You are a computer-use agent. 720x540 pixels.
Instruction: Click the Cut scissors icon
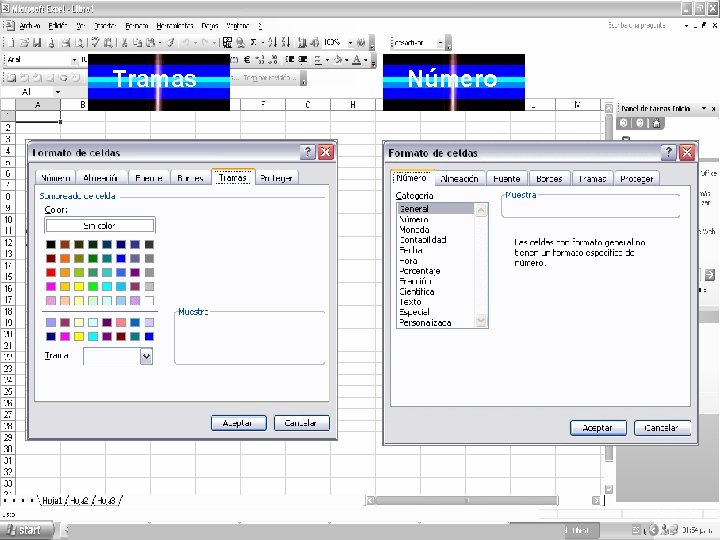click(x=124, y=43)
